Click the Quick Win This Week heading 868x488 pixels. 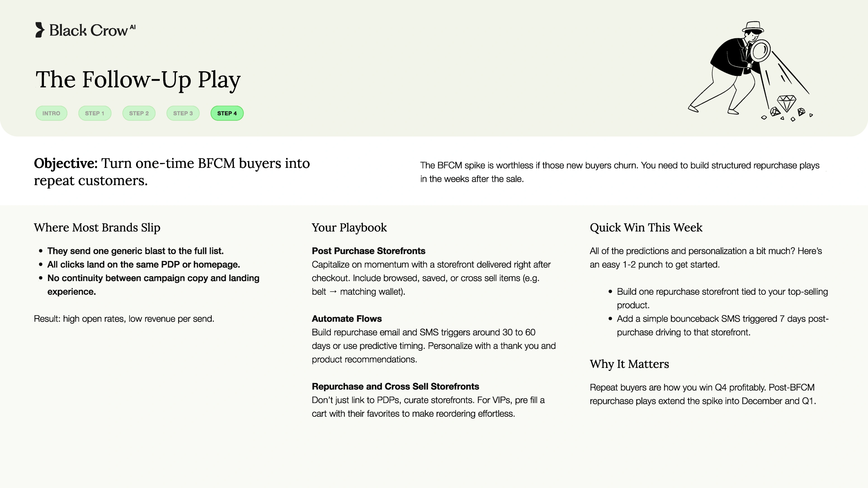point(646,228)
